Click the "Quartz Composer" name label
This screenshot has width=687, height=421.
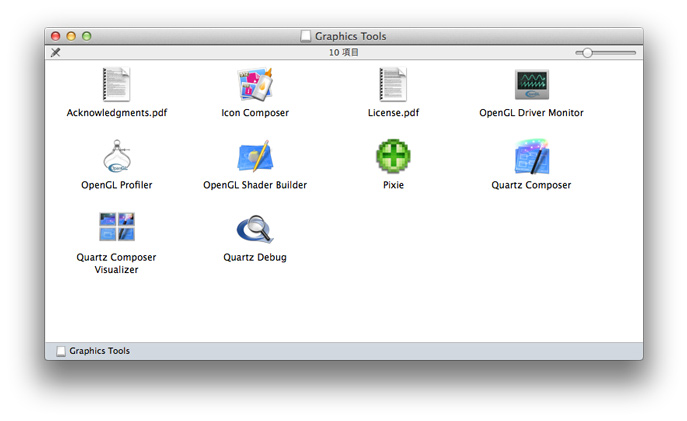531,185
